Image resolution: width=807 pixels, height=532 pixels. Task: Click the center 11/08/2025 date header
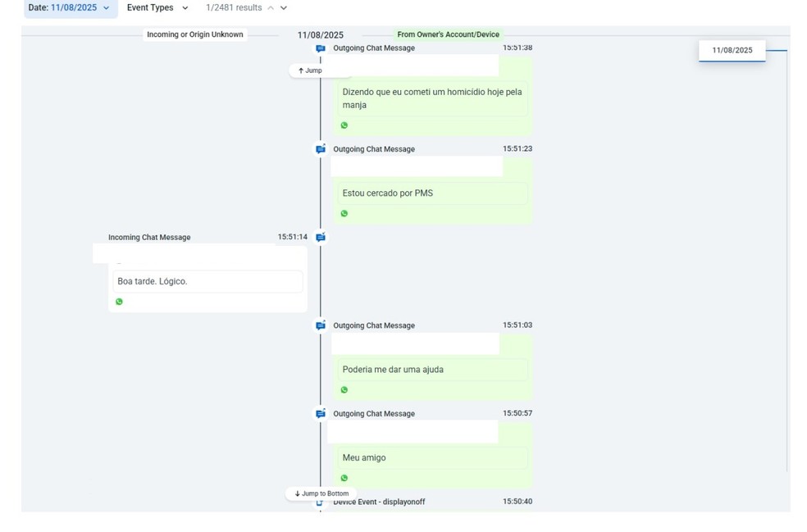tap(320, 35)
